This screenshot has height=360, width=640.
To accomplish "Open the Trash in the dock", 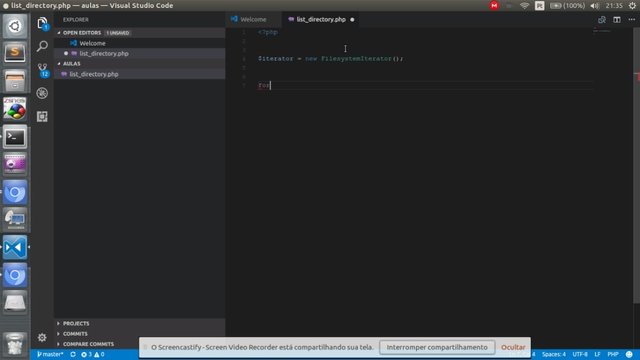I will click(15, 344).
